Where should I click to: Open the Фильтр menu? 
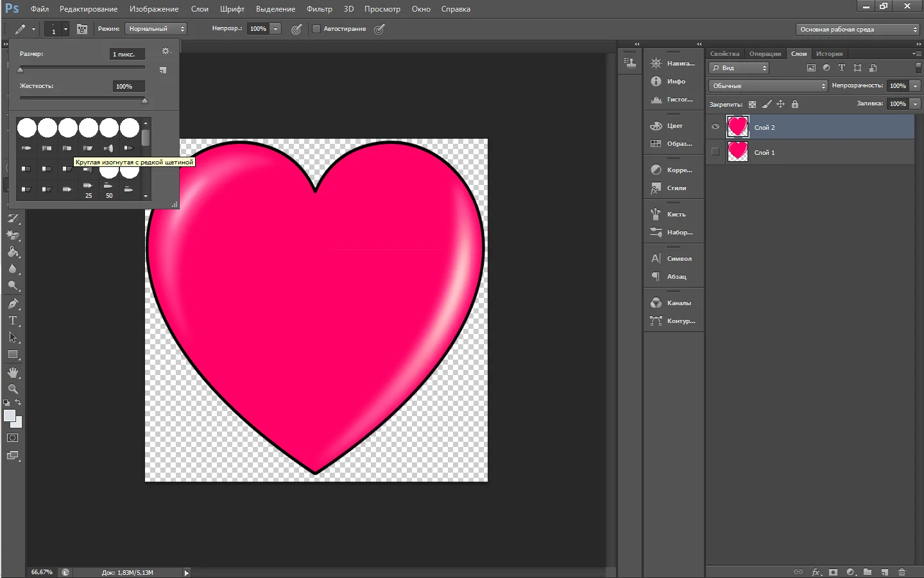(319, 9)
